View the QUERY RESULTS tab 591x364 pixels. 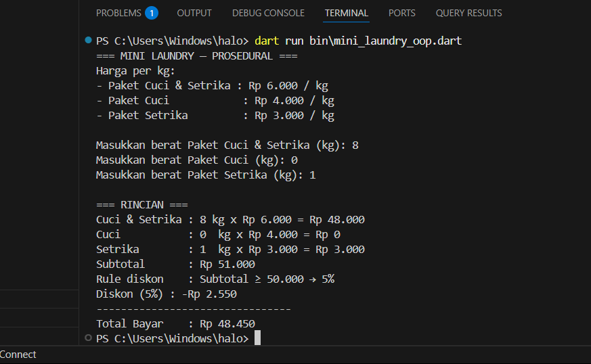pos(468,13)
